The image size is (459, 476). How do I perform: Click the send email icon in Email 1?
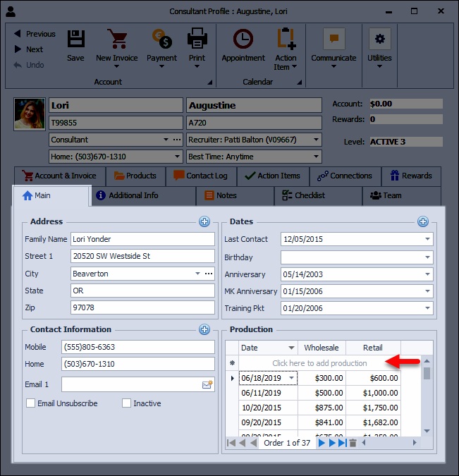coord(207,384)
